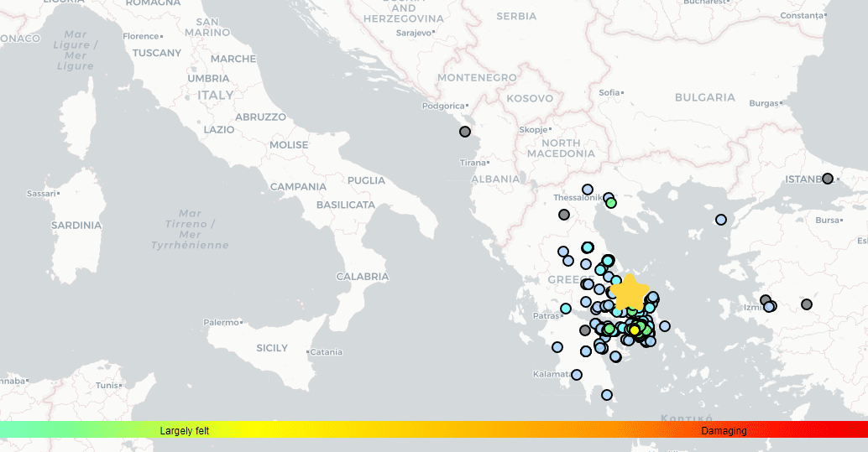The height and width of the screenshot is (452, 868).
Task: Click the cyan marker northeast of Patras
Action: pos(566,309)
